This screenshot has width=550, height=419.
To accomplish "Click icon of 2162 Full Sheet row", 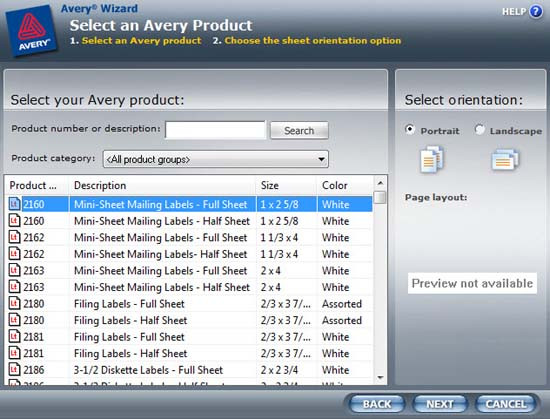I will [14, 237].
